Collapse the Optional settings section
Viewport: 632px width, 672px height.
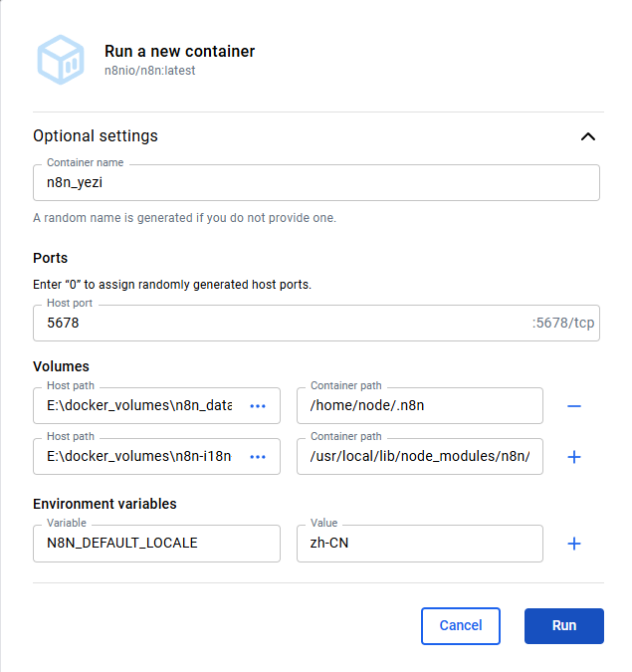588,136
